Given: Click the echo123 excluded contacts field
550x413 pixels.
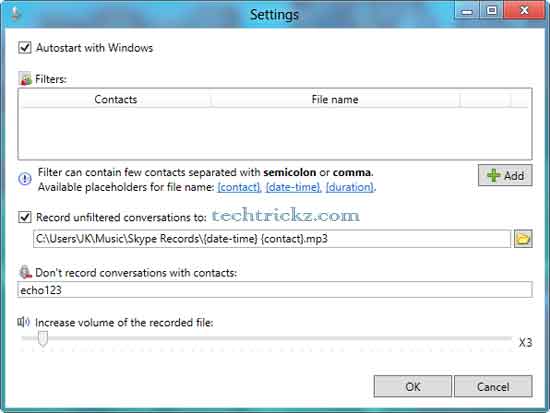Looking at the screenshot, I should (x=275, y=290).
